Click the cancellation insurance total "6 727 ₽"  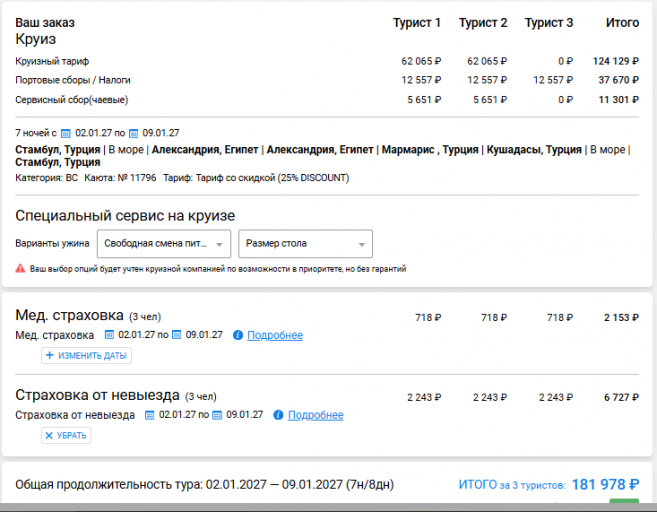(621, 397)
